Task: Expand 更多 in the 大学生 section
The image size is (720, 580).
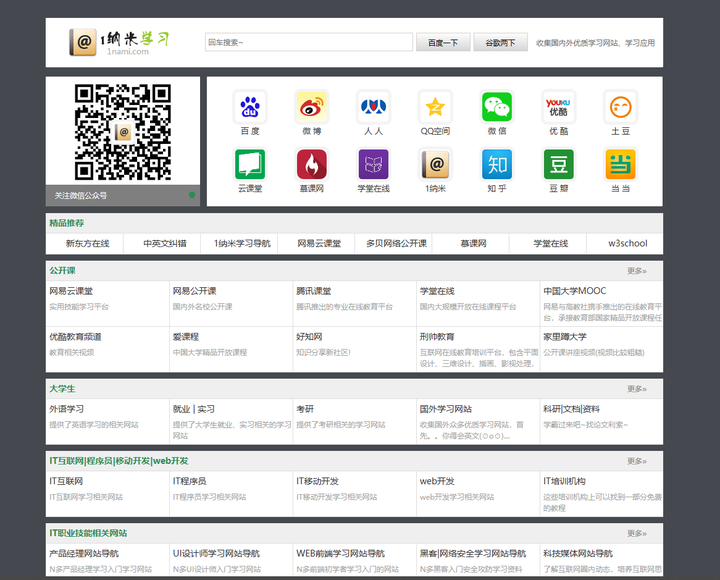Action: tap(637, 389)
